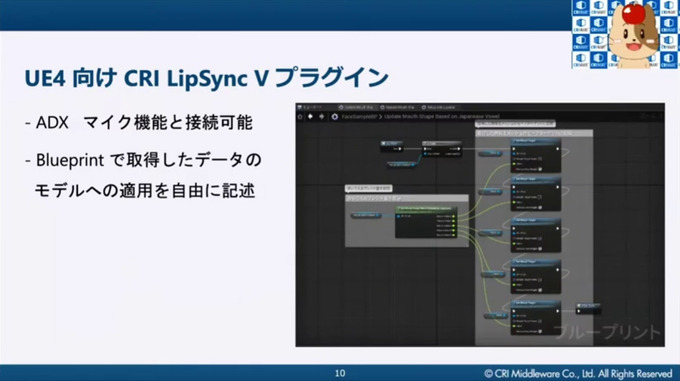Go forward with the right arrow icon

[x=321, y=116]
